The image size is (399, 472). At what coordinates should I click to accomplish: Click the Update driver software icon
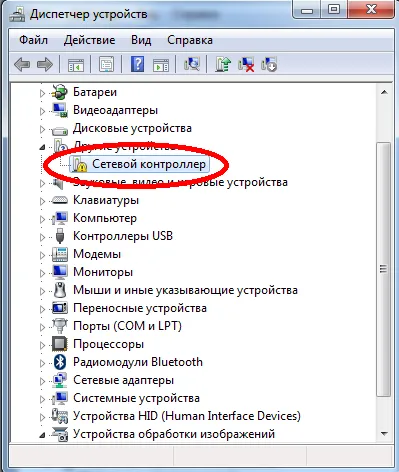point(223,64)
